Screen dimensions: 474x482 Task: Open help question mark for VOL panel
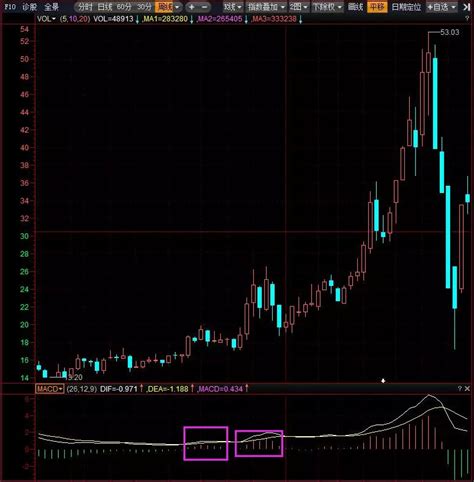(x=467, y=19)
